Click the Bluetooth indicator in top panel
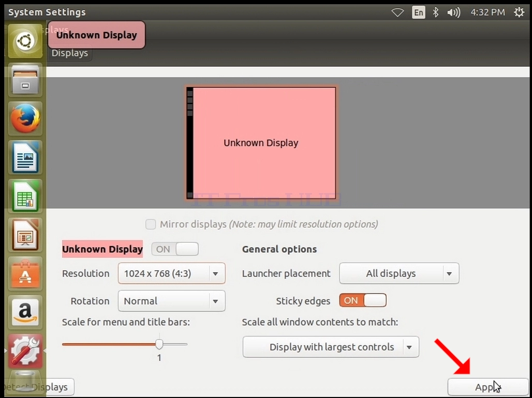Image resolution: width=532 pixels, height=398 pixels. [435, 12]
